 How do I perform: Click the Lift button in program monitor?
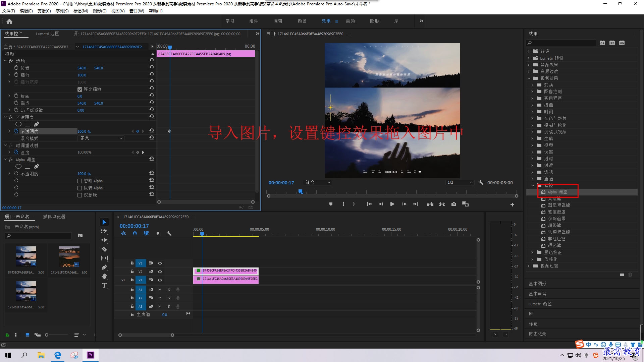click(x=430, y=204)
